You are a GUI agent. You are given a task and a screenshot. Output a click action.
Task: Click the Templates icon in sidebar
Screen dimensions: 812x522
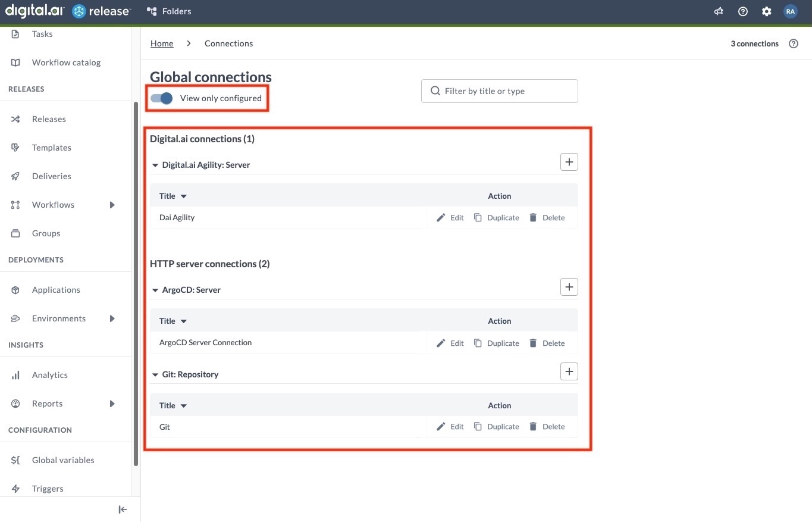pos(16,148)
